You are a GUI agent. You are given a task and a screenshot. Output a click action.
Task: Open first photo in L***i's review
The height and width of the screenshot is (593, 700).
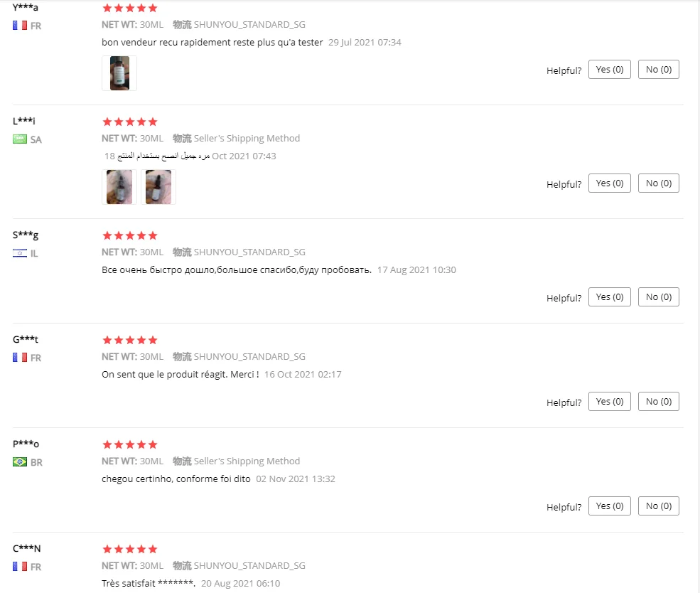[x=119, y=187]
